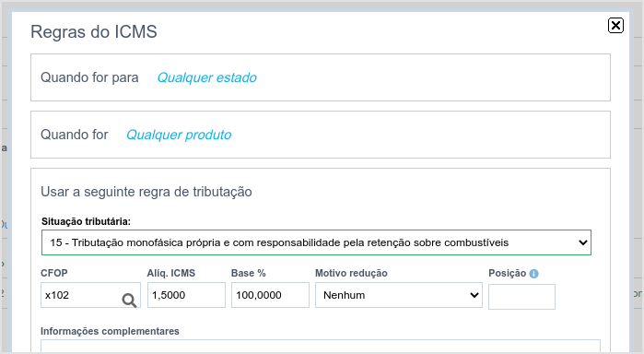Image resolution: width=644 pixels, height=354 pixels.
Task: Click the Motivo redução label
Action: pyautogui.click(x=351, y=274)
